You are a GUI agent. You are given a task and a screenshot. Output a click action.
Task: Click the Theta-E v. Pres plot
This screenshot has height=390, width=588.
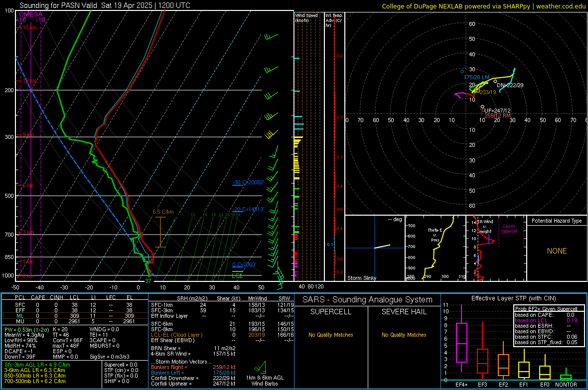[x=436, y=248]
